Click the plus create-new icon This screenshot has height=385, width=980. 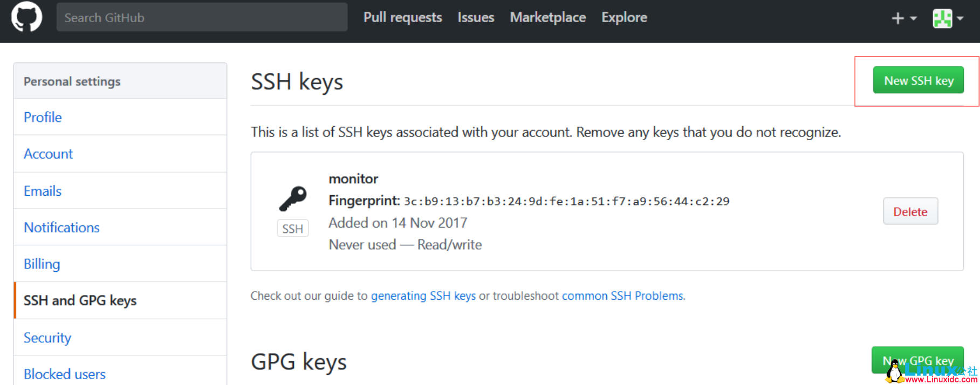(897, 18)
